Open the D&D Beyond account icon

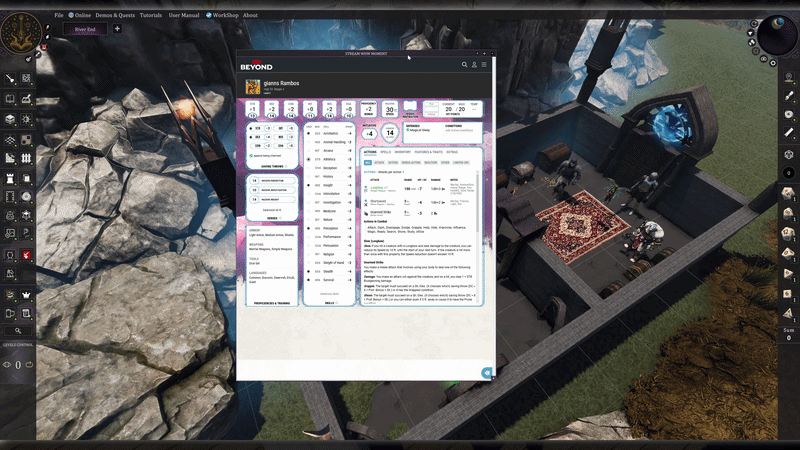[x=474, y=65]
